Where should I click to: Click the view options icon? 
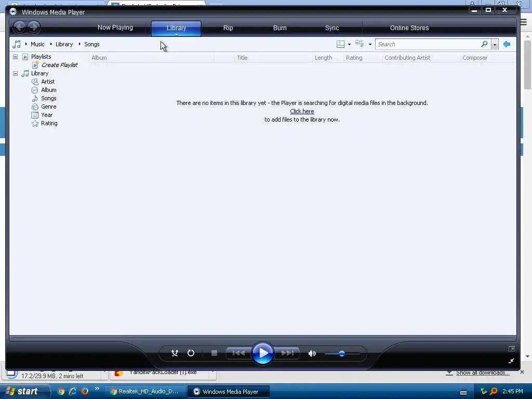[360, 44]
